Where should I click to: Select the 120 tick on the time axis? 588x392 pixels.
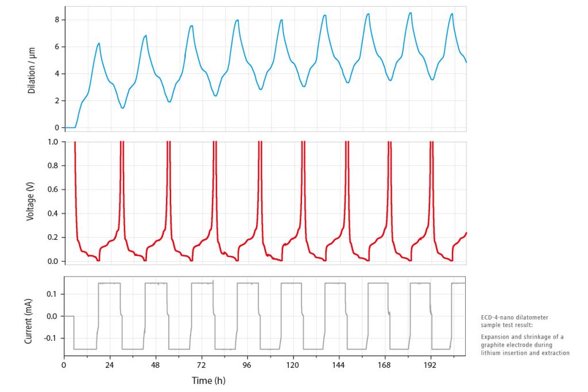point(293,365)
